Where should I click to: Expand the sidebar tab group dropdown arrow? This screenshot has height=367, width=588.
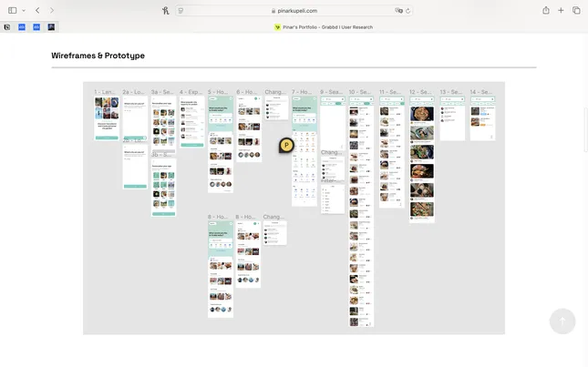point(24,10)
